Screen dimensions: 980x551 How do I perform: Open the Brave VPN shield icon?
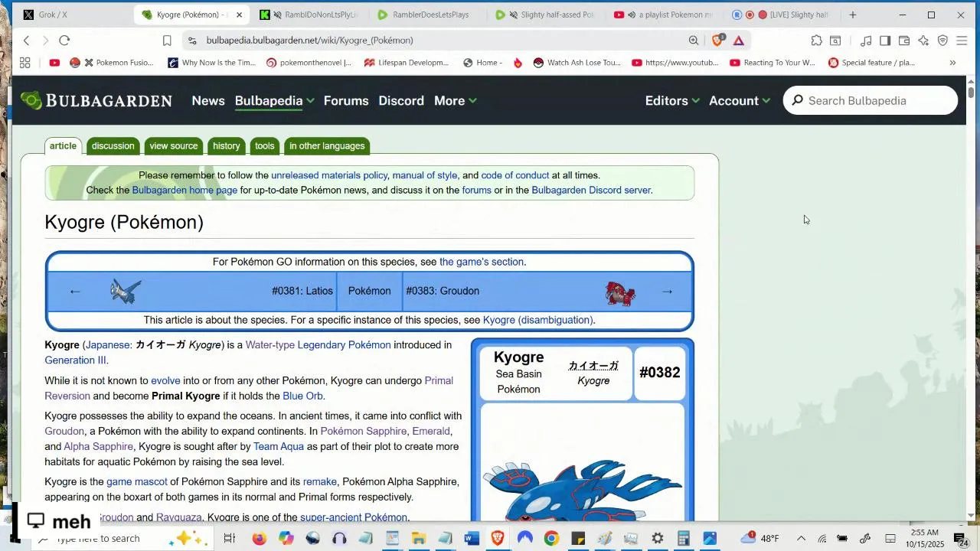pos(942,41)
